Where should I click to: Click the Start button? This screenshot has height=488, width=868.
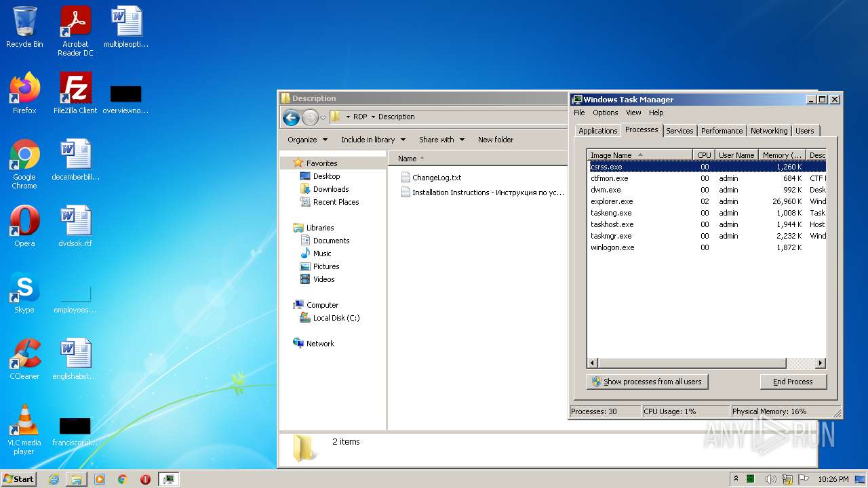pyautogui.click(x=18, y=479)
